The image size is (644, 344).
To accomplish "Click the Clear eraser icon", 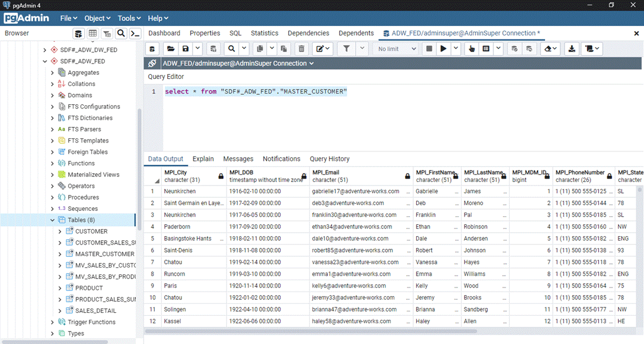I will point(550,49).
